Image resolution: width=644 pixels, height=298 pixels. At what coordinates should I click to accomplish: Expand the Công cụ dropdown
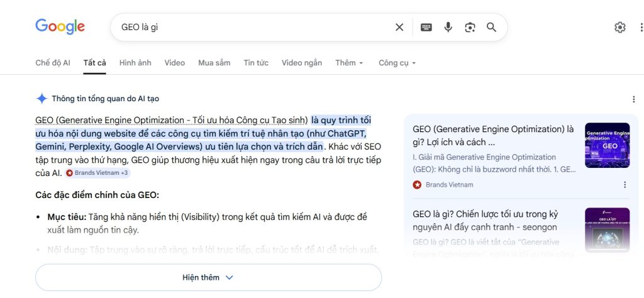[397, 63]
